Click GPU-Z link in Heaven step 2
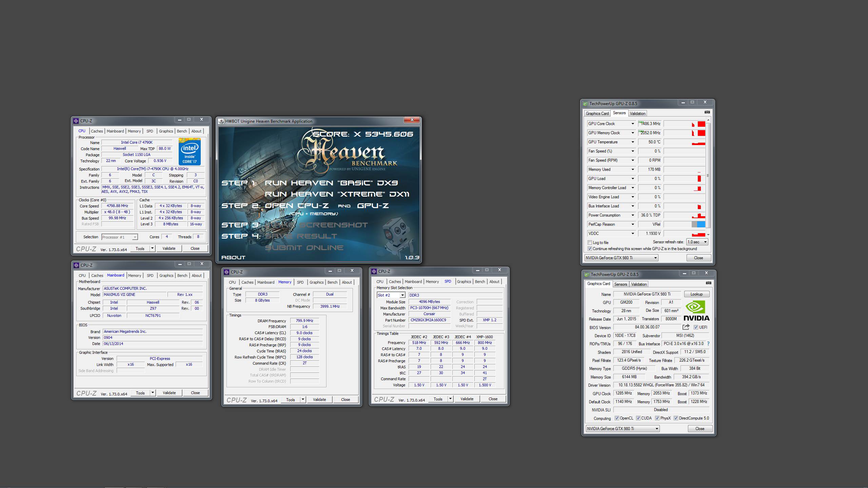The height and width of the screenshot is (488, 868). [373, 206]
